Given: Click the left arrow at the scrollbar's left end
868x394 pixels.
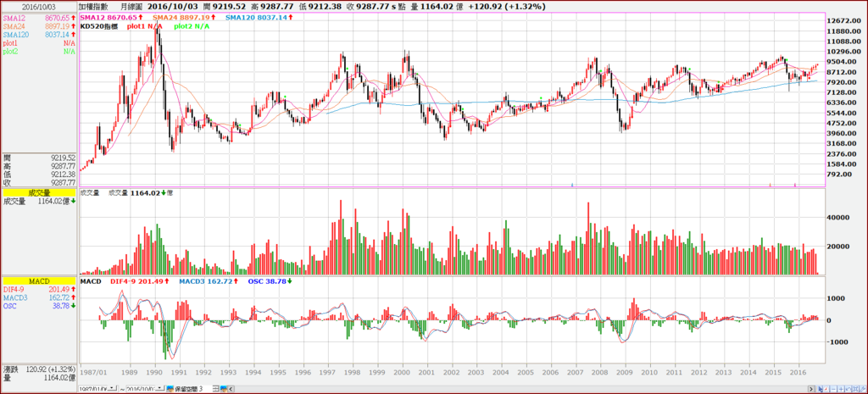Looking at the screenshot, I should tap(231, 389).
